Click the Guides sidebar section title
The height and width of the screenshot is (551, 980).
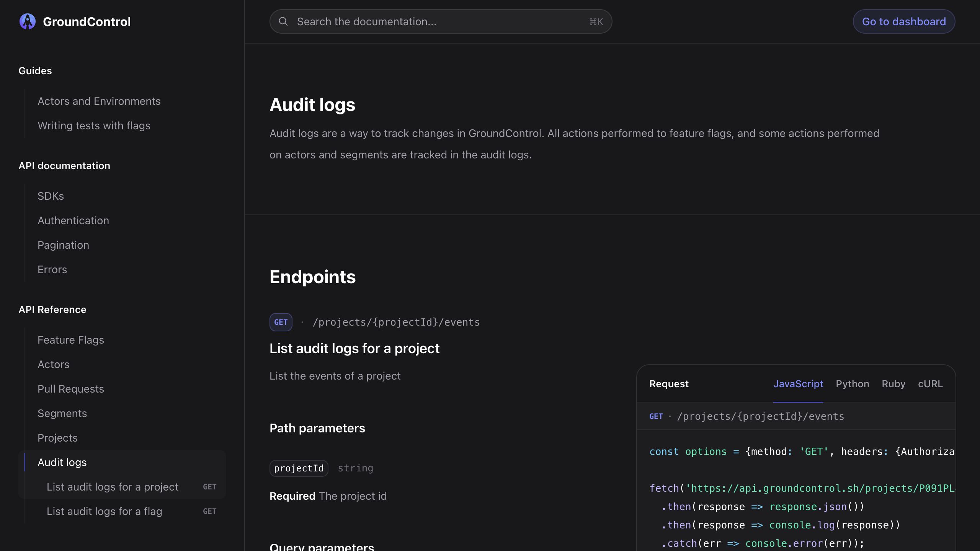pos(35,71)
